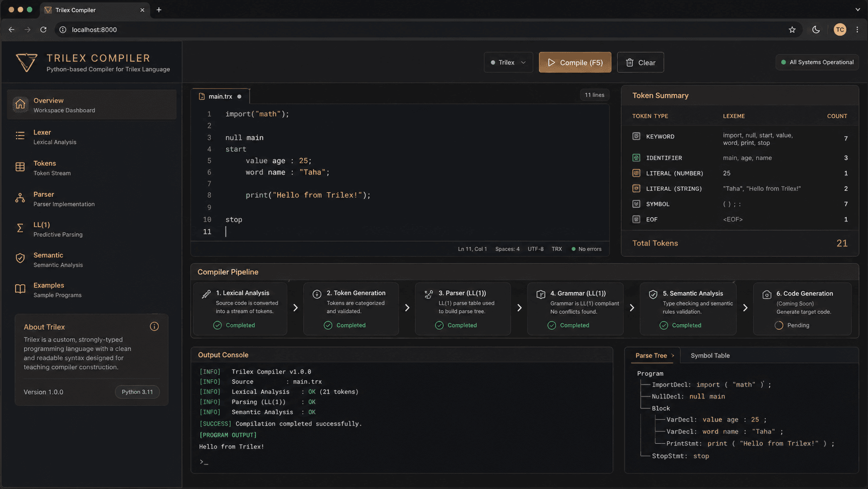Open the Semantic shield icon
Viewport: 868px width, 489px height.
tap(20, 258)
